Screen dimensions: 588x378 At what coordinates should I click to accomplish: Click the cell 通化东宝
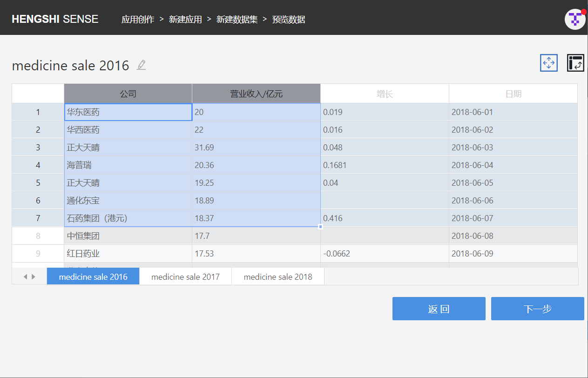[x=128, y=201]
